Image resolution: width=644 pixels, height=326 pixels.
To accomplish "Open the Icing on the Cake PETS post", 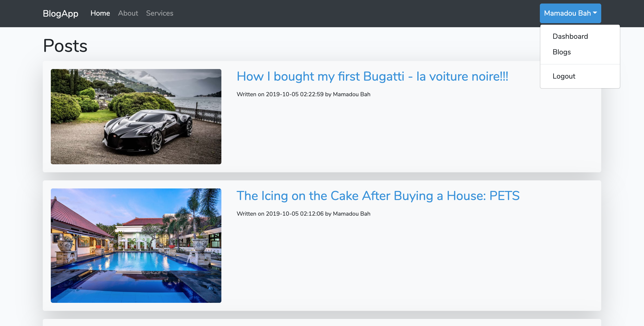I will [x=378, y=196].
